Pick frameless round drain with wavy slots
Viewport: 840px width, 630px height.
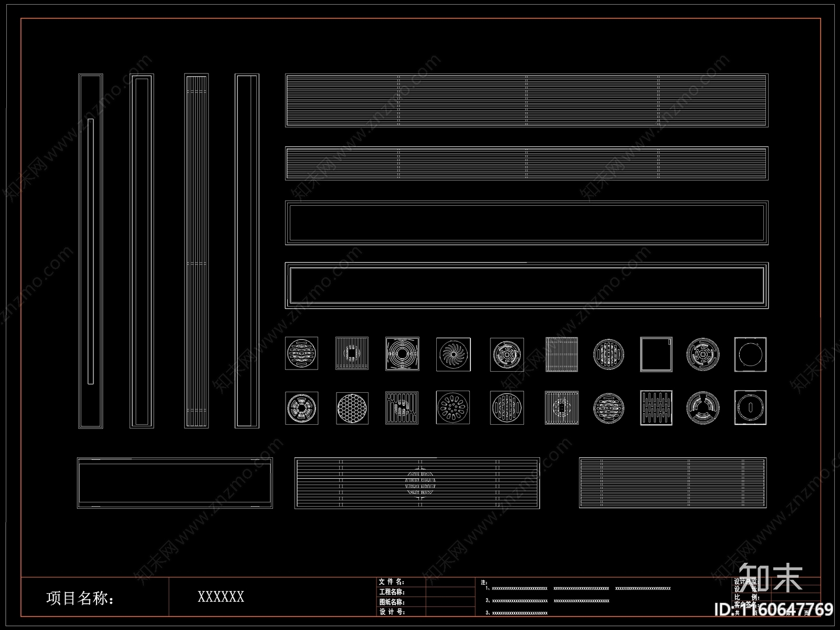tap(608, 408)
